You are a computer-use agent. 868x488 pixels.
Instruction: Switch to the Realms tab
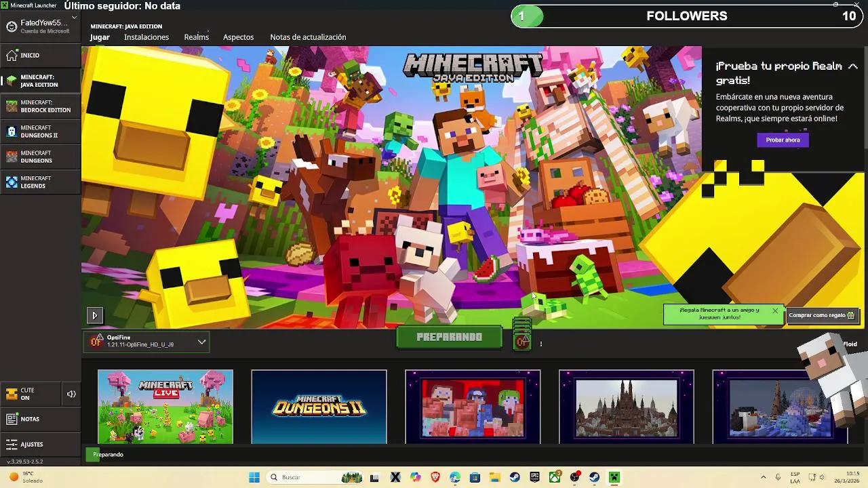click(x=196, y=37)
